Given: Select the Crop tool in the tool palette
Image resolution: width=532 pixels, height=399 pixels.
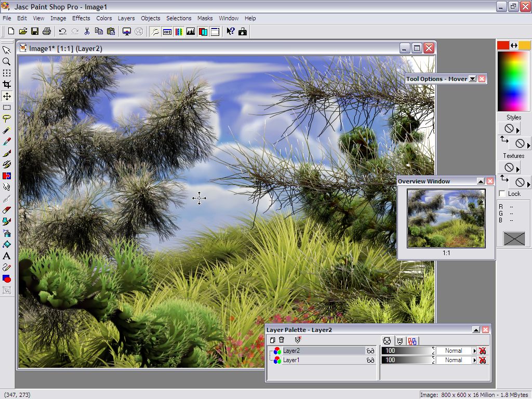Looking at the screenshot, I should tap(7, 84).
